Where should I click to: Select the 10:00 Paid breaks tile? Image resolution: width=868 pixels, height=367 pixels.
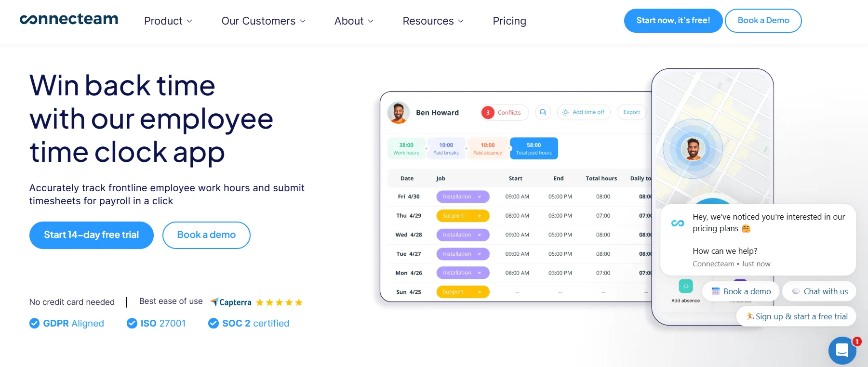(x=446, y=148)
